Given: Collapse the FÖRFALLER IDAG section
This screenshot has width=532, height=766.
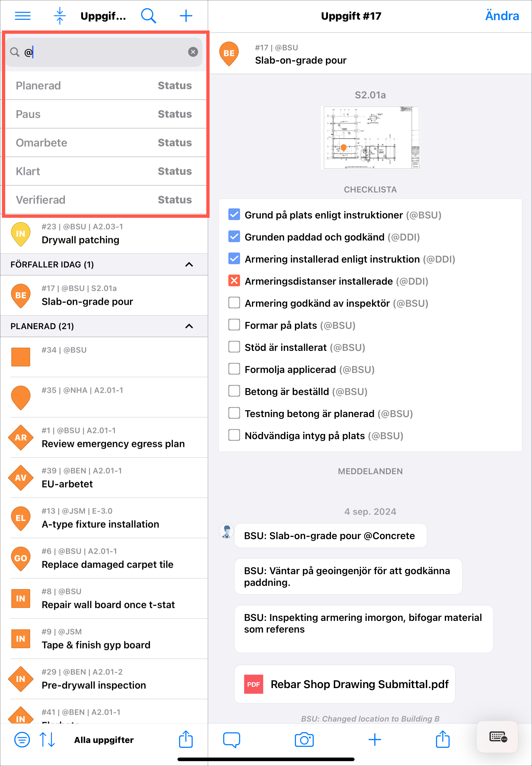Looking at the screenshot, I should (x=189, y=264).
